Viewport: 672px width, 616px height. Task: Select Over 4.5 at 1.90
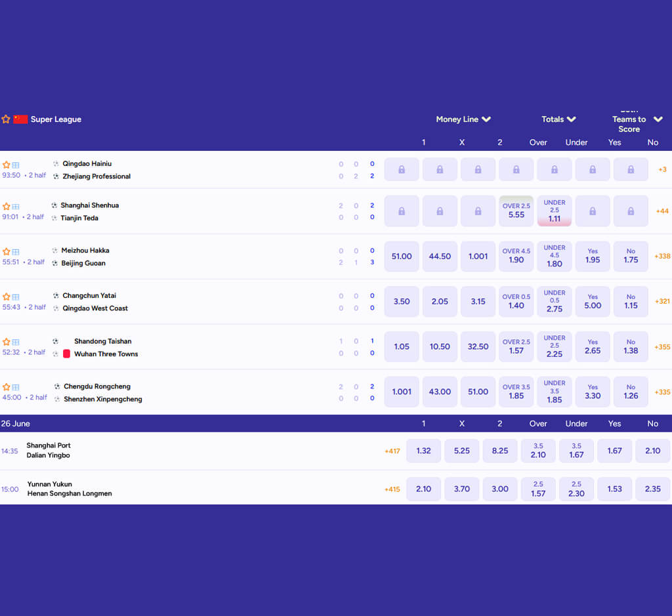tap(516, 256)
